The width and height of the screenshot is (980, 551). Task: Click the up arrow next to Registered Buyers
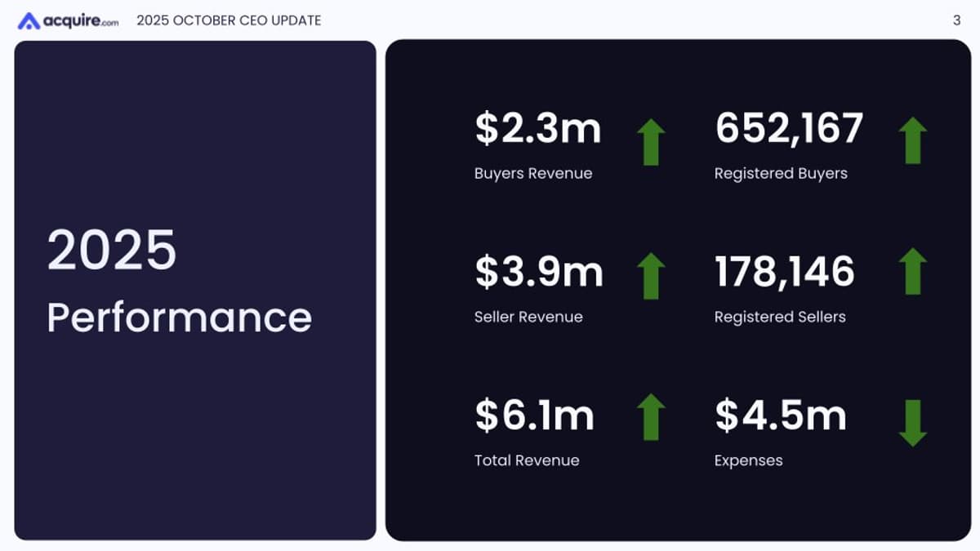[911, 139]
